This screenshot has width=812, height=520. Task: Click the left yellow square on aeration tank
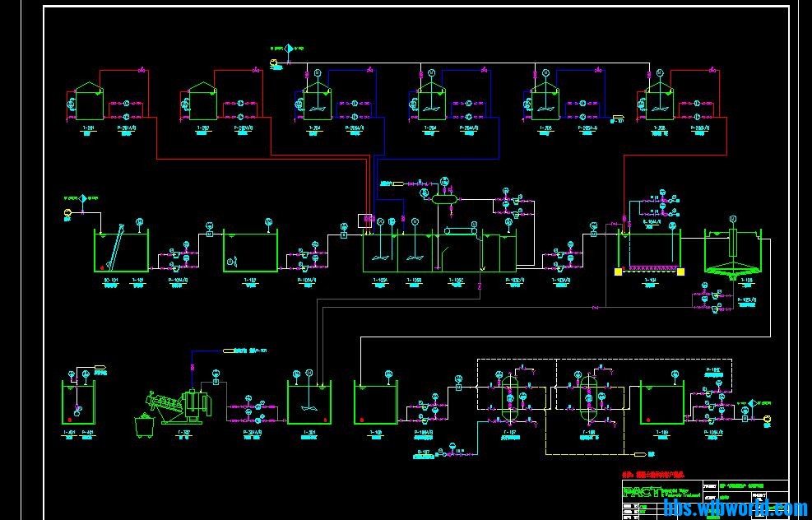click(619, 272)
